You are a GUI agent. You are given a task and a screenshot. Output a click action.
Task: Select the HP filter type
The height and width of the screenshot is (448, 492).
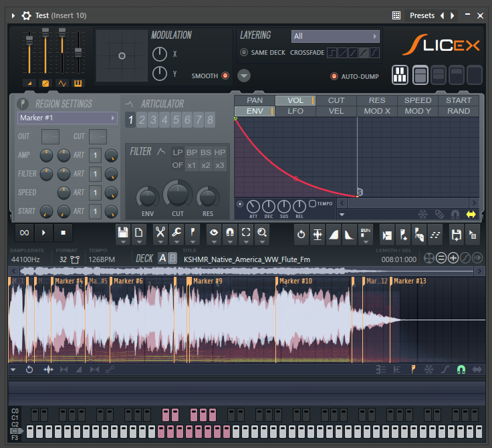point(220,152)
